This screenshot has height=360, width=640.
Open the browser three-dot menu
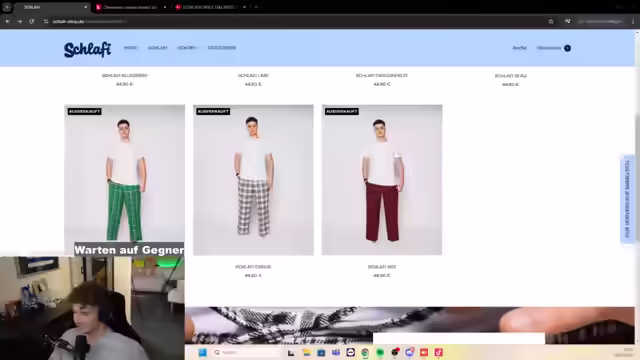pos(633,21)
